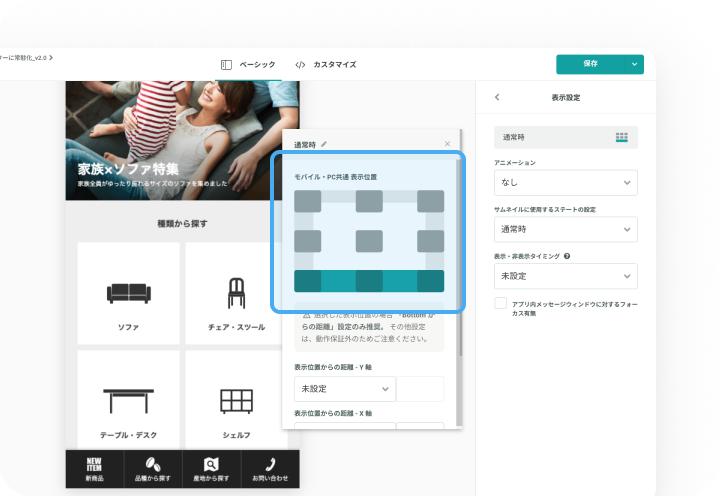Screen dimensions: 720x496
Task: Click the breadcrumb chevron after 常駐化_v2.0
Action: tap(51, 57)
